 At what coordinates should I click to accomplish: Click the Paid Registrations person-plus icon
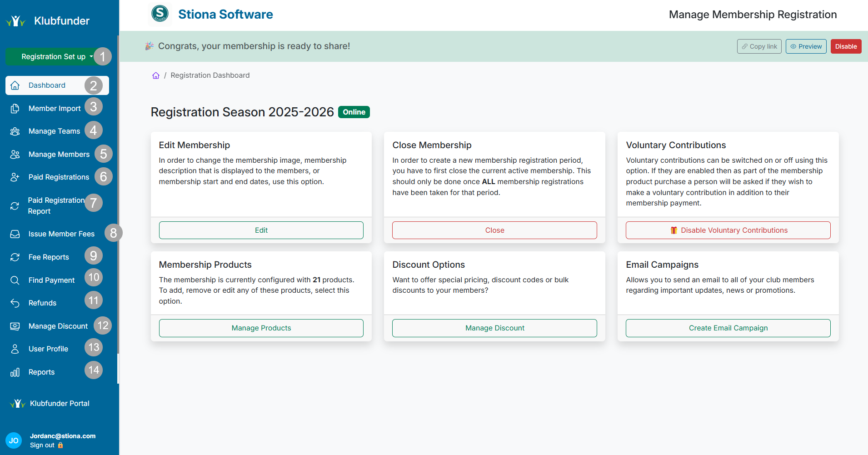(x=15, y=177)
